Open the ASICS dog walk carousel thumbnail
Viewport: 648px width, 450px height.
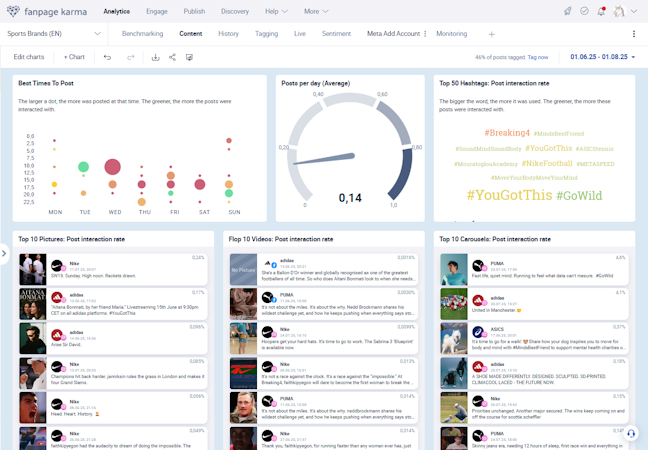[454, 338]
